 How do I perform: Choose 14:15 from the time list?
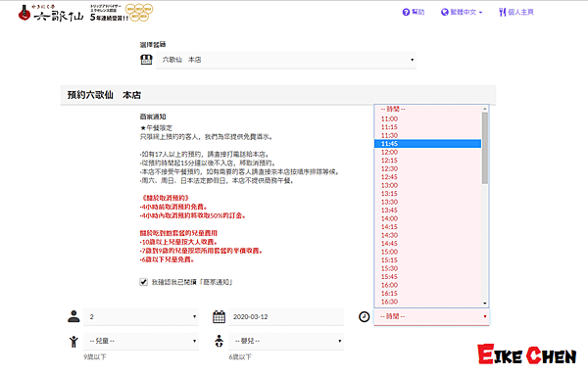coord(427,226)
